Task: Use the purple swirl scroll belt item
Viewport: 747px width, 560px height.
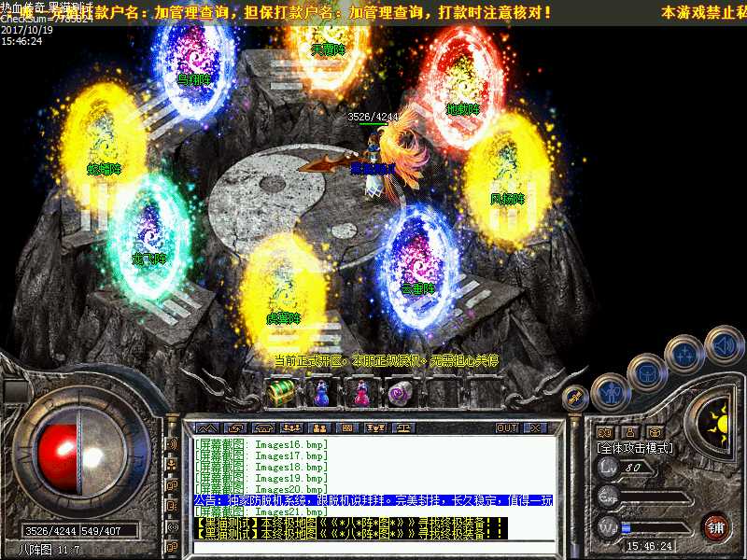Action: coord(401,393)
